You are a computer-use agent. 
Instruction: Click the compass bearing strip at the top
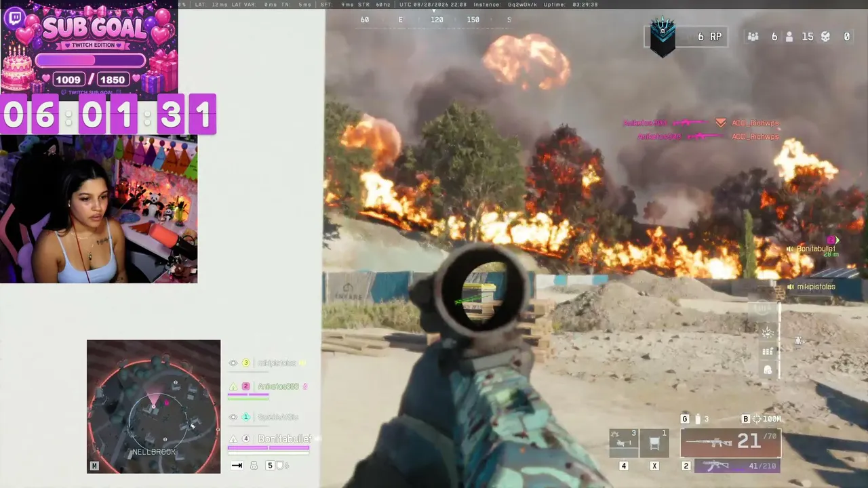pos(435,20)
